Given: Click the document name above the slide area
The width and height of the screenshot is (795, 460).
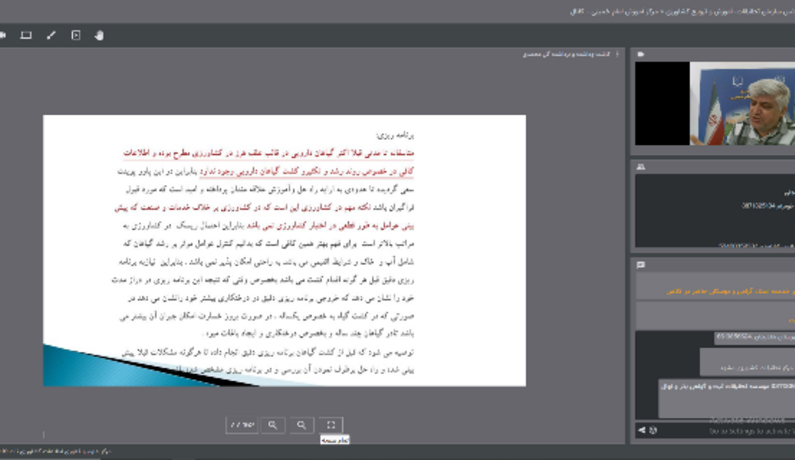Looking at the screenshot, I should [x=567, y=54].
